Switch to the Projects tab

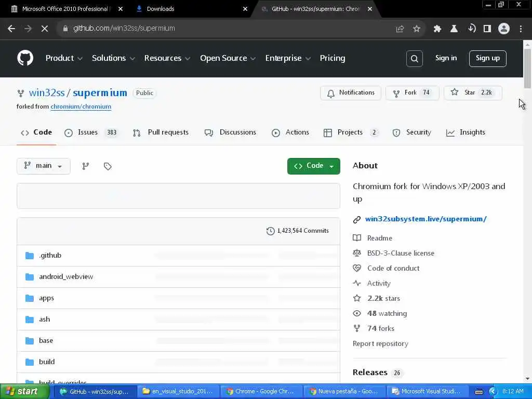(x=351, y=132)
